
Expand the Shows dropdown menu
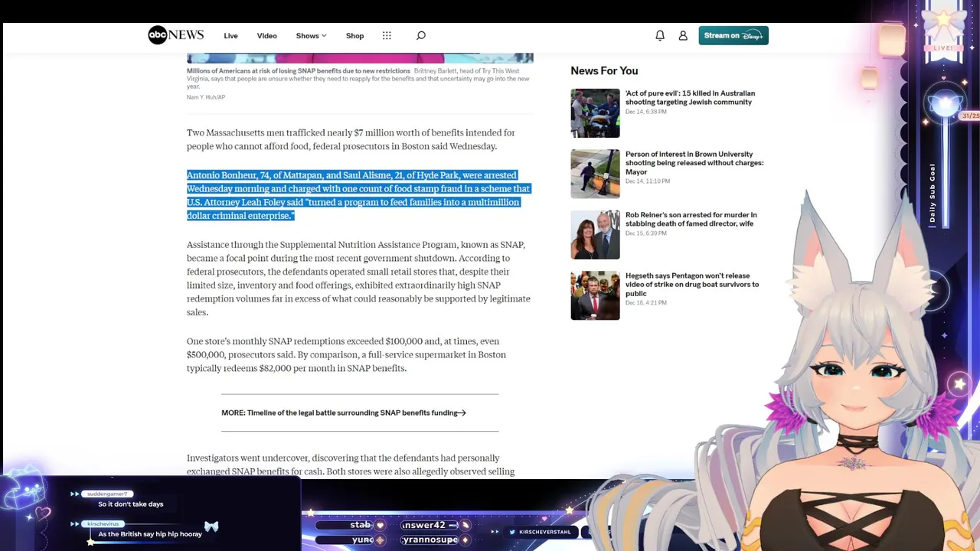(x=311, y=36)
